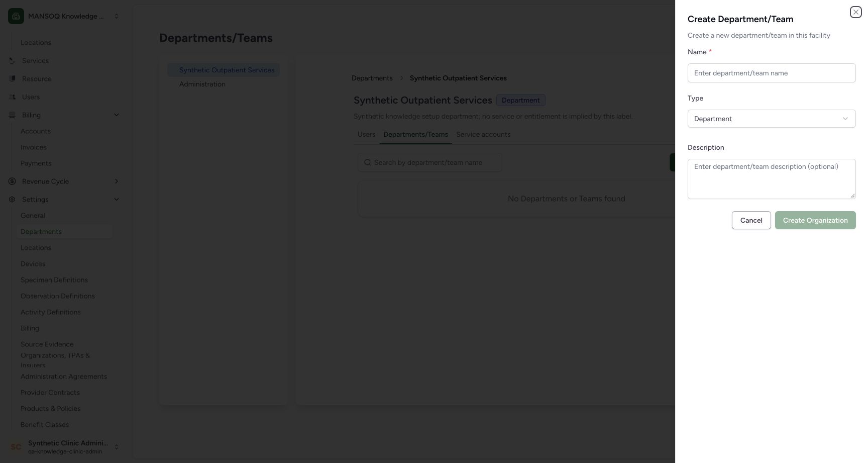
Task: Expand the Revenue Cycle chevron
Action: [x=117, y=181]
